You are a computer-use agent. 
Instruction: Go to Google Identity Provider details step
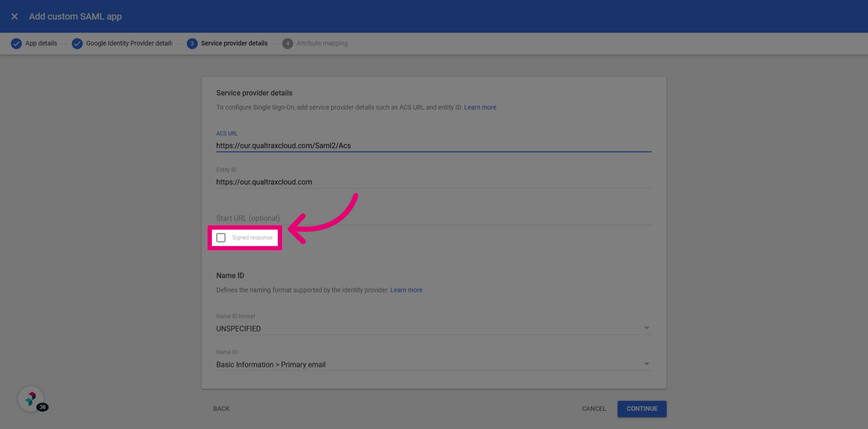click(129, 43)
